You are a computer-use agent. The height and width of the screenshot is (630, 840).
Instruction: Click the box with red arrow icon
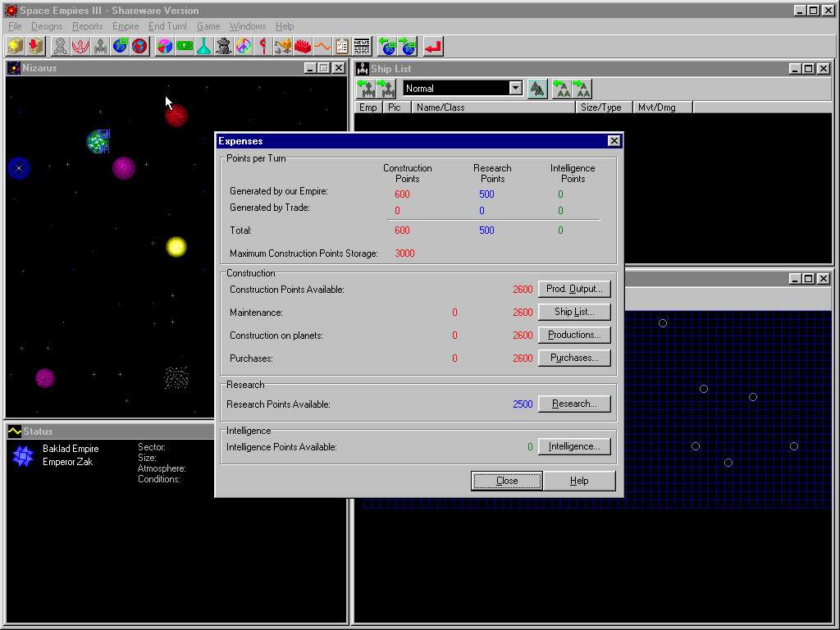[x=35, y=46]
